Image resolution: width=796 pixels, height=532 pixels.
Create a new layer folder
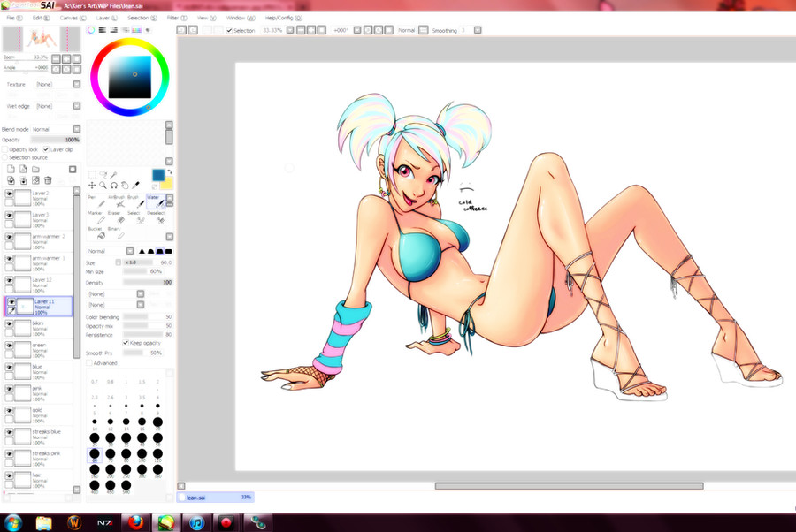(x=35, y=169)
